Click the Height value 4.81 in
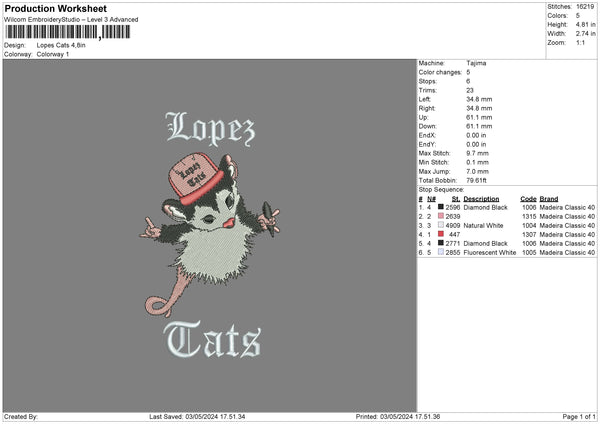600x424 pixels. (585, 24)
